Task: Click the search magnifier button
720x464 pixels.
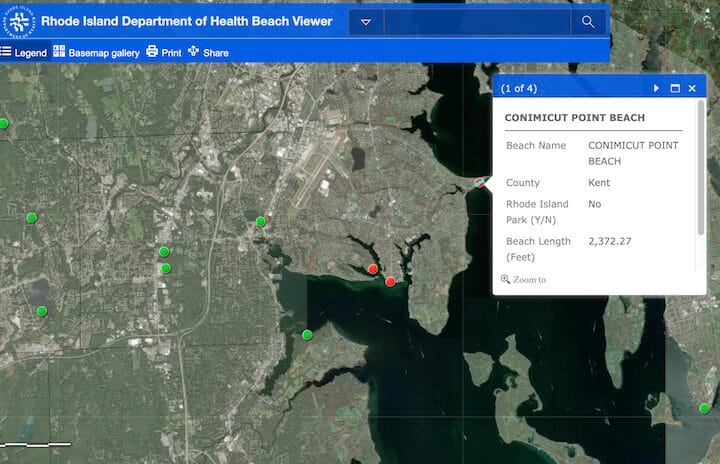Action: click(x=587, y=22)
